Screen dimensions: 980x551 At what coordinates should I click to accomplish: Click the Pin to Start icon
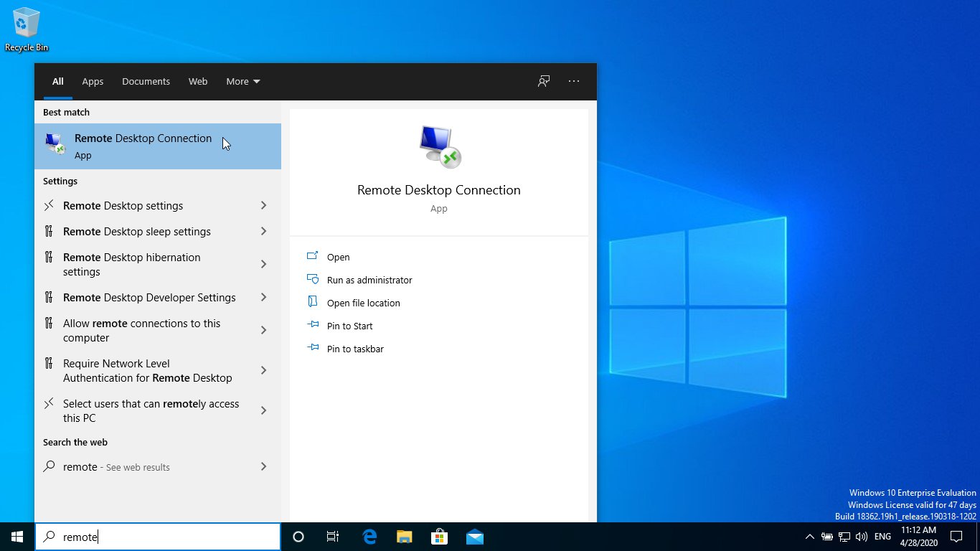tap(312, 325)
